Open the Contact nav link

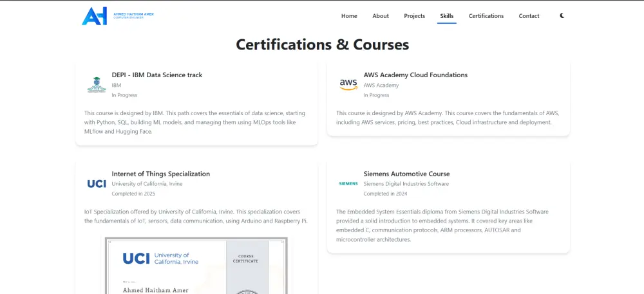coord(529,16)
